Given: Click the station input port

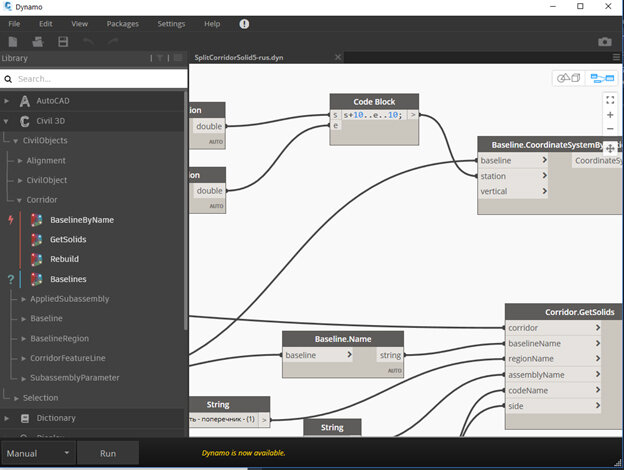Looking at the screenshot, I should tap(513, 176).
